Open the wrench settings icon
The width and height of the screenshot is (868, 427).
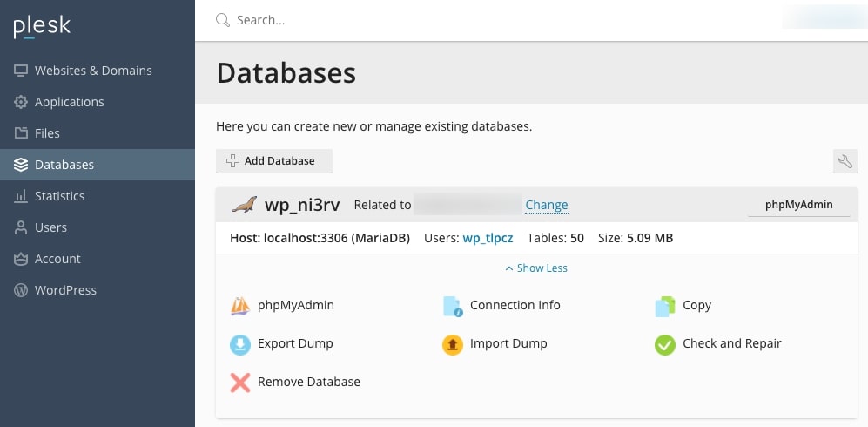844,161
